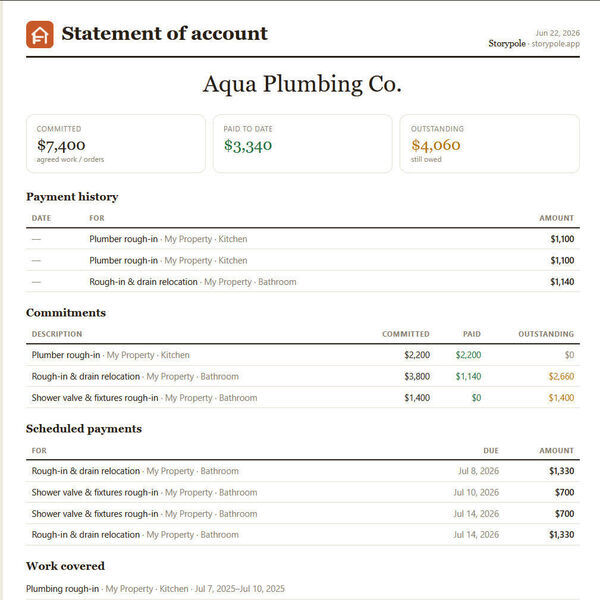Select the Plumber rough-in Kitchen commitment row
The height and width of the screenshot is (600, 600).
click(303, 355)
